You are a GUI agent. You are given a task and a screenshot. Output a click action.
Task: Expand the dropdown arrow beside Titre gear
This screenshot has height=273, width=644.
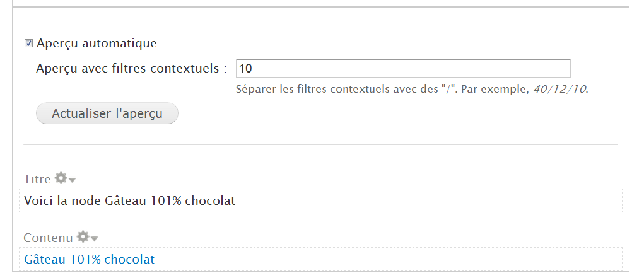click(73, 180)
